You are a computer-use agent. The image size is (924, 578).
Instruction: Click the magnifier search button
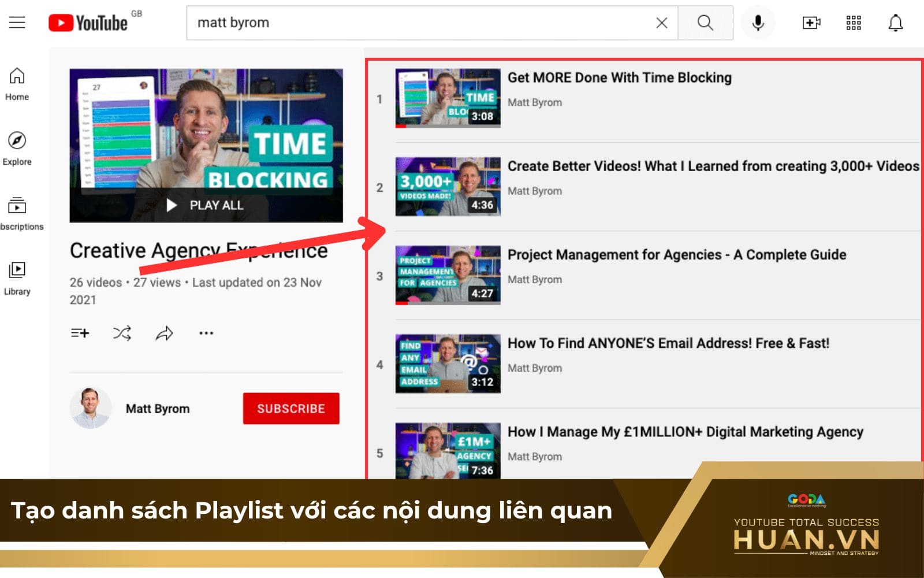click(705, 23)
